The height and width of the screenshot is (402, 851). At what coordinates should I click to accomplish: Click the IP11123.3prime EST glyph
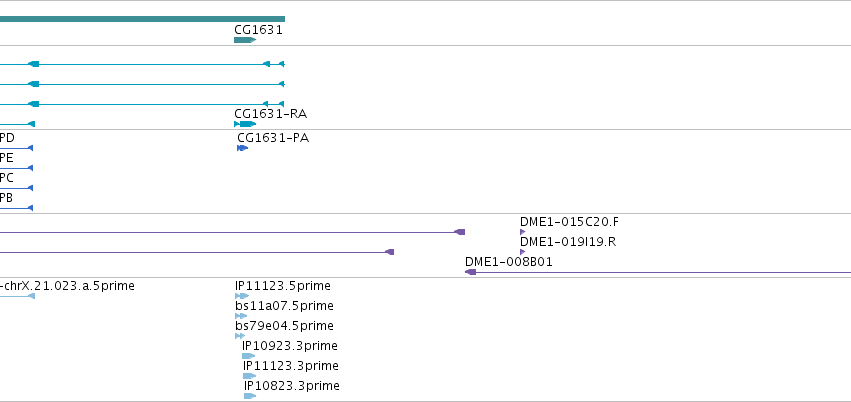[250, 377]
